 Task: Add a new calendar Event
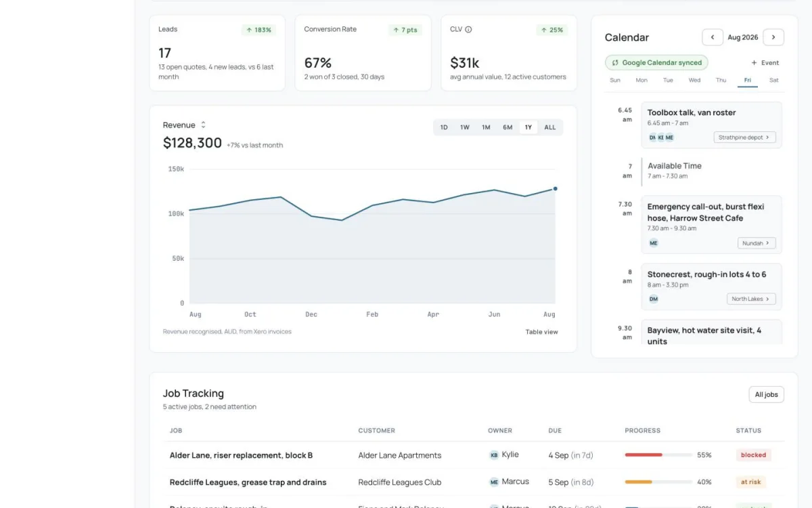point(765,62)
